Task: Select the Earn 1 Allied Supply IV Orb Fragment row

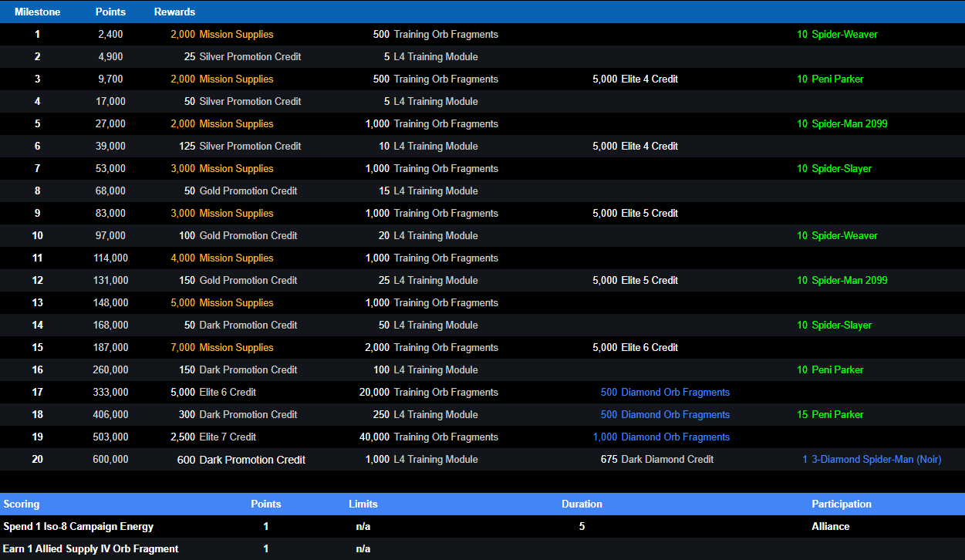Action: [91, 549]
